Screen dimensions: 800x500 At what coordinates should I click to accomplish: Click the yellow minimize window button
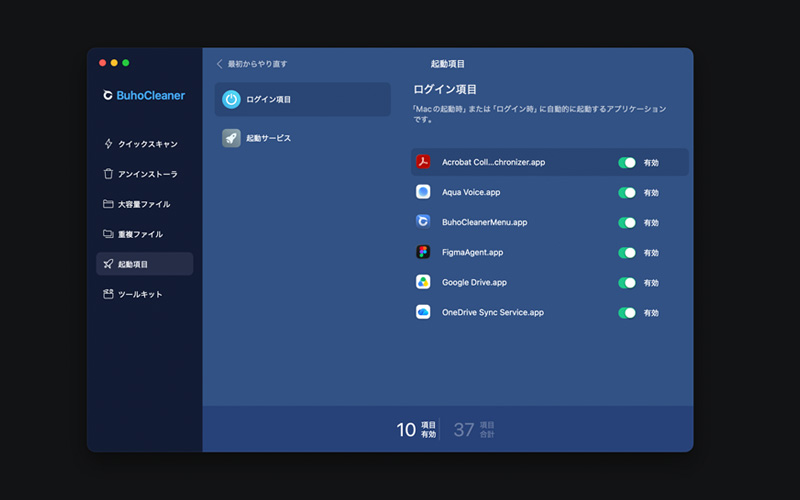click(x=114, y=63)
